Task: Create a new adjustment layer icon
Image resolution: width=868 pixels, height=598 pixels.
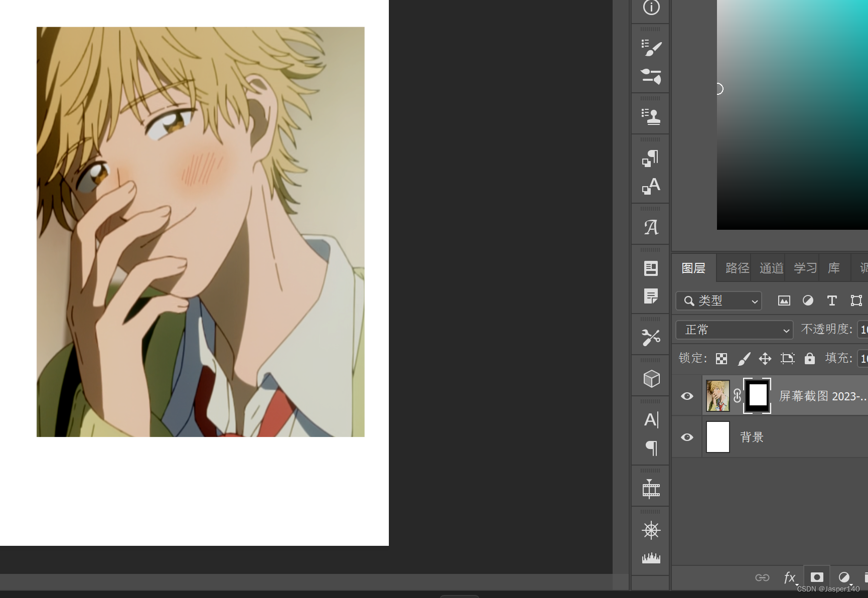Action: [844, 577]
